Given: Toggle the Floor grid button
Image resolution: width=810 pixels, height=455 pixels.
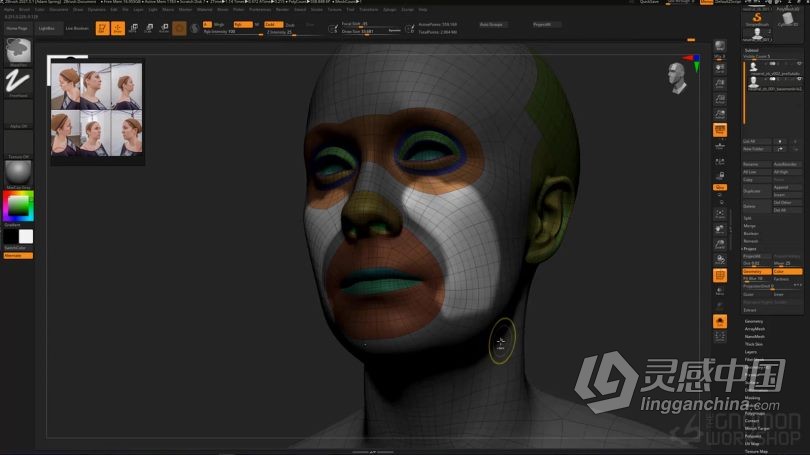Looking at the screenshot, I should tap(720, 147).
